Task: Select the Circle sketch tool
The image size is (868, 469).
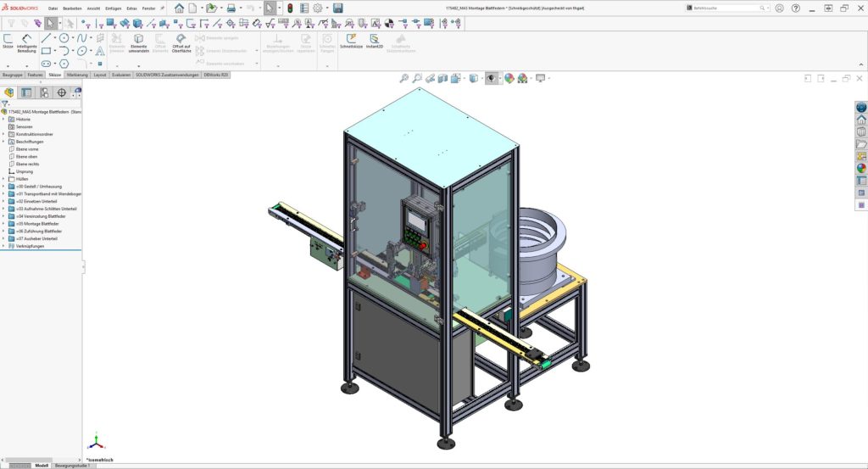Action: (x=64, y=38)
